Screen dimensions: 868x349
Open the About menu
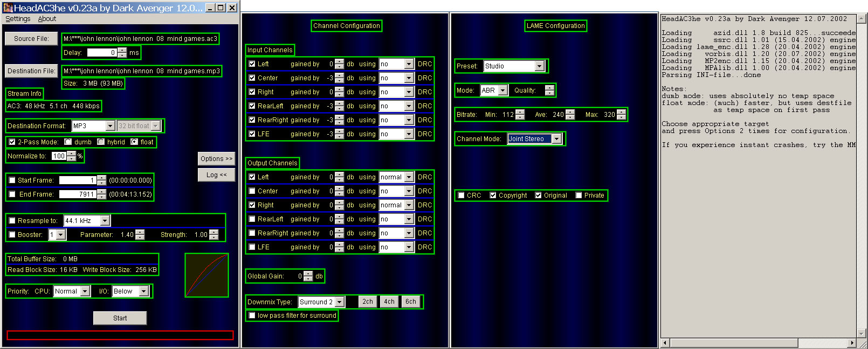[x=47, y=19]
